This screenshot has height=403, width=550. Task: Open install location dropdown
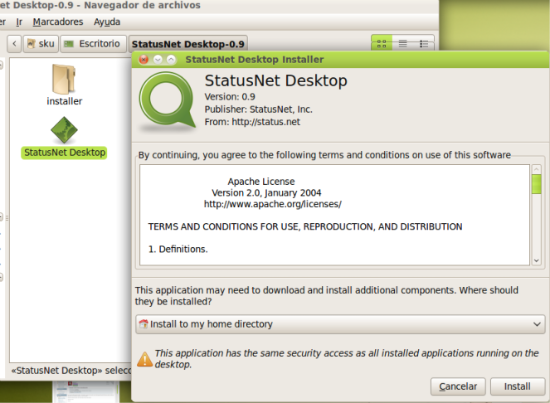340,324
